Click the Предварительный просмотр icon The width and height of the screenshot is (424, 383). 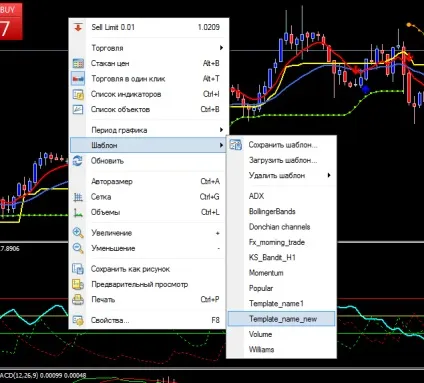[x=78, y=284]
